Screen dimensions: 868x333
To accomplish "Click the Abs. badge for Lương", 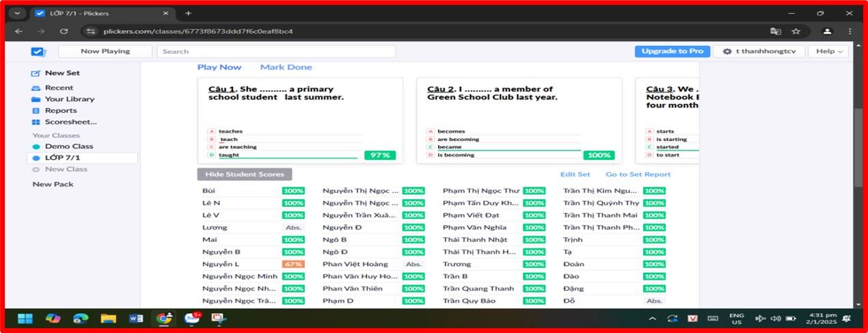I will 293,228.
